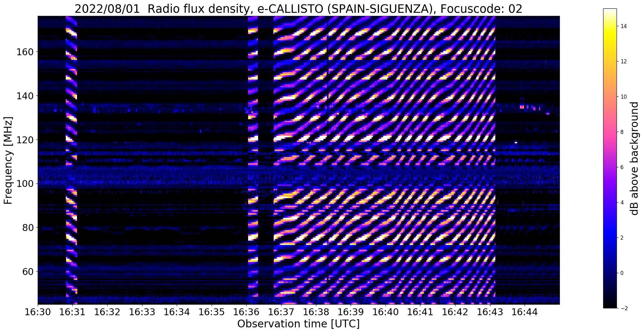Click the 'Observation time [UTC]' axis label

[298, 324]
